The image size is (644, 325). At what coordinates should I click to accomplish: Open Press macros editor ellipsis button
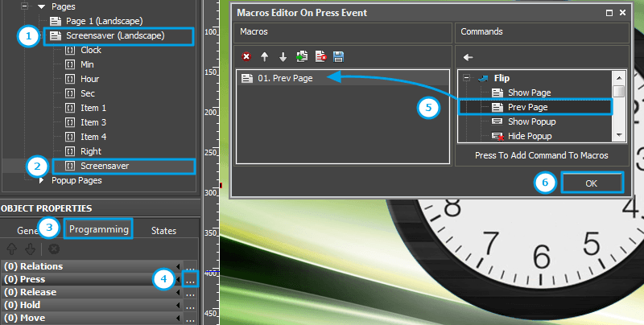coord(190,279)
